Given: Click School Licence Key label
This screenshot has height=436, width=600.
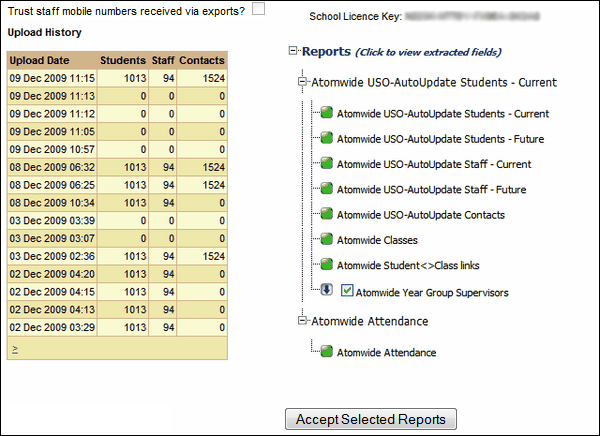Looking at the screenshot, I should [355, 16].
